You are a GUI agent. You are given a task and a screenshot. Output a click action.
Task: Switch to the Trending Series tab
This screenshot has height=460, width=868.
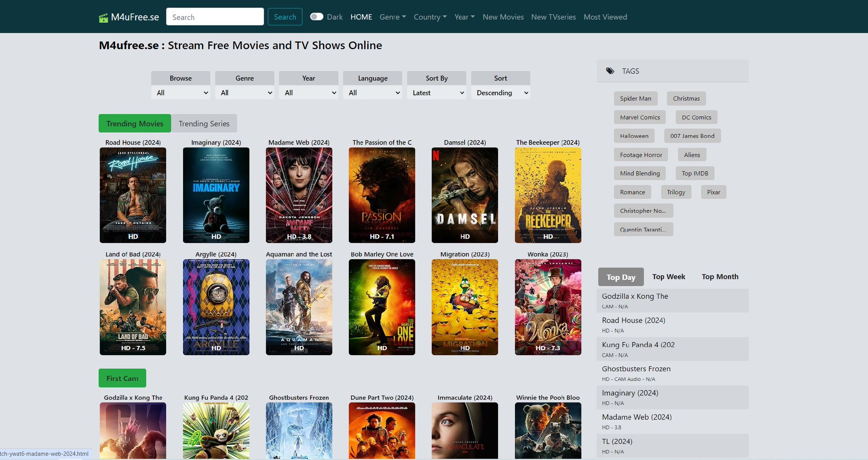tap(204, 123)
